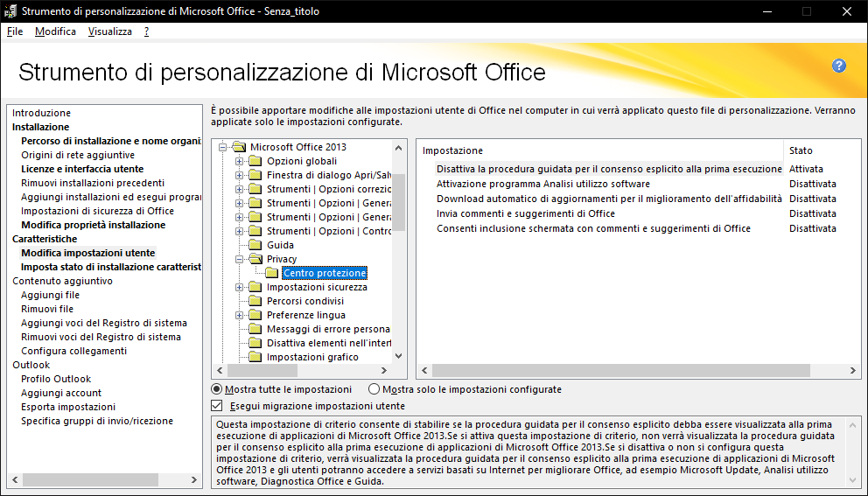Expand the Strumenti | Opzioni correzione node
This screenshot has height=496, width=868.
tap(239, 189)
